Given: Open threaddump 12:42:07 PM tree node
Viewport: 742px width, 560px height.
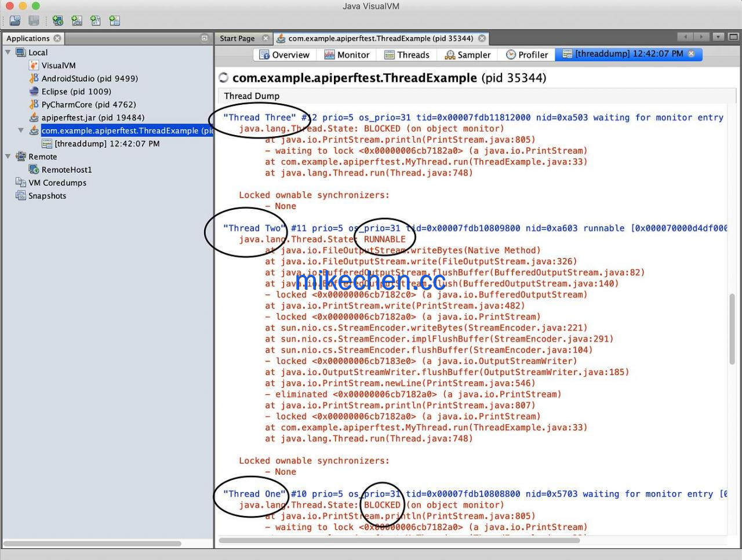Looking at the screenshot, I should click(x=107, y=144).
